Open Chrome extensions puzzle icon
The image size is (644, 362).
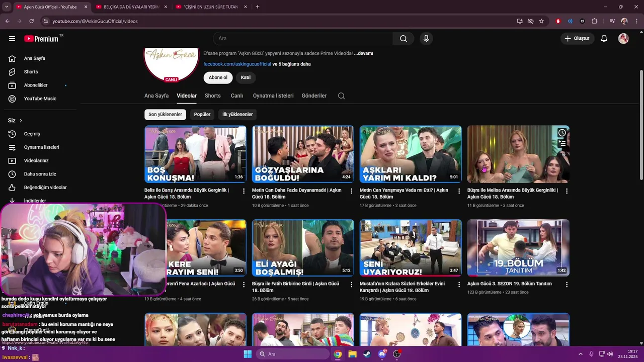click(595, 21)
